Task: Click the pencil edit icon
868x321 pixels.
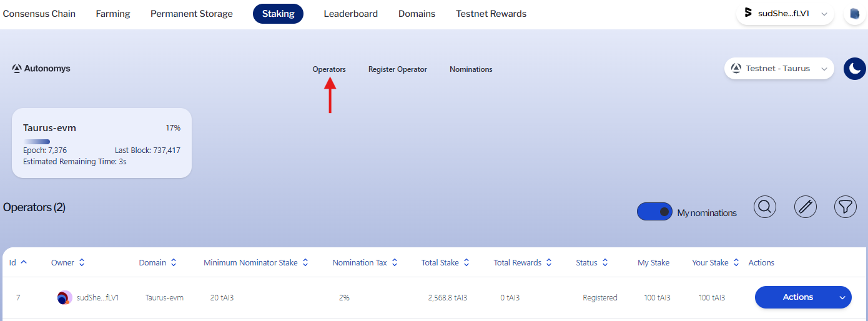Action: [806, 207]
